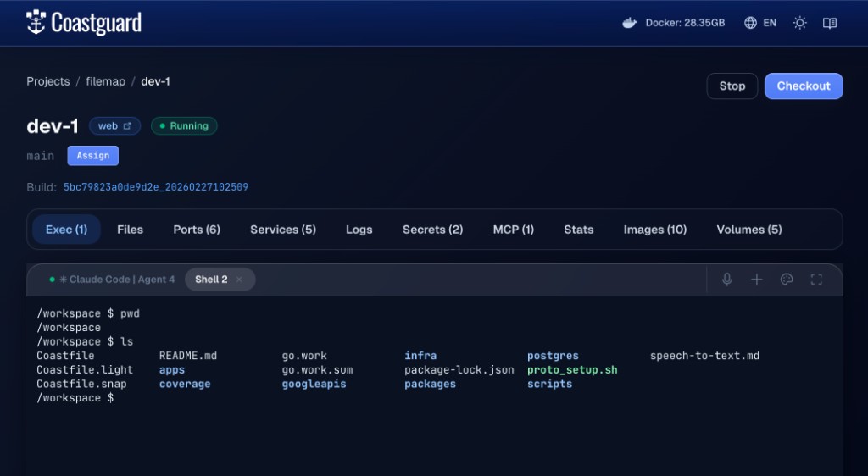
Task: Click apps directory in terminal listing
Action: click(x=172, y=370)
